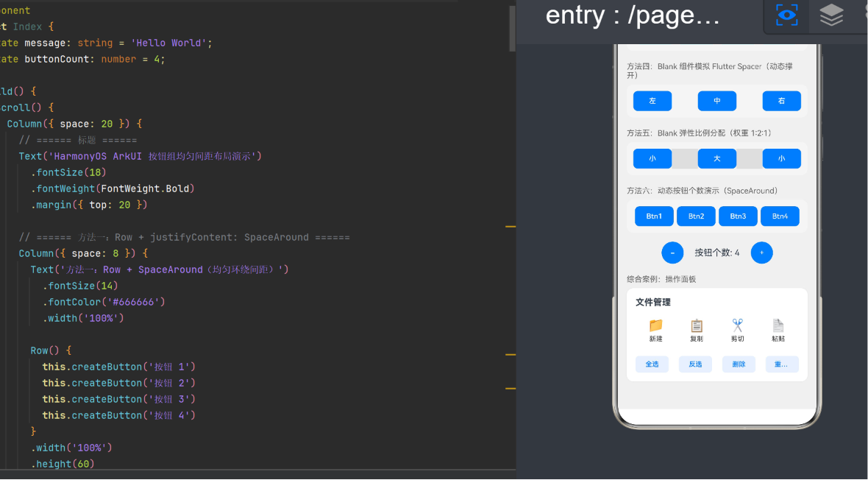Decrease button count with minus button
This screenshot has width=868, height=480.
pyautogui.click(x=672, y=253)
